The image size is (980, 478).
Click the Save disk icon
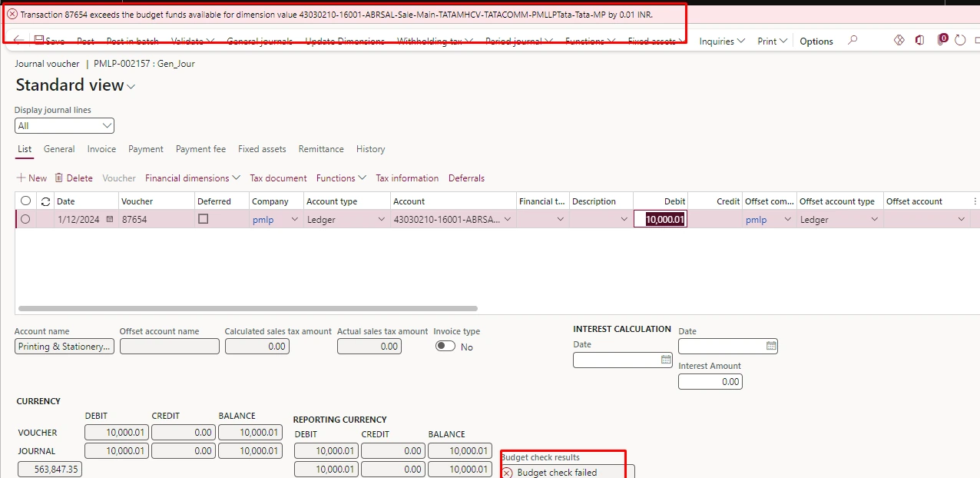pos(39,41)
